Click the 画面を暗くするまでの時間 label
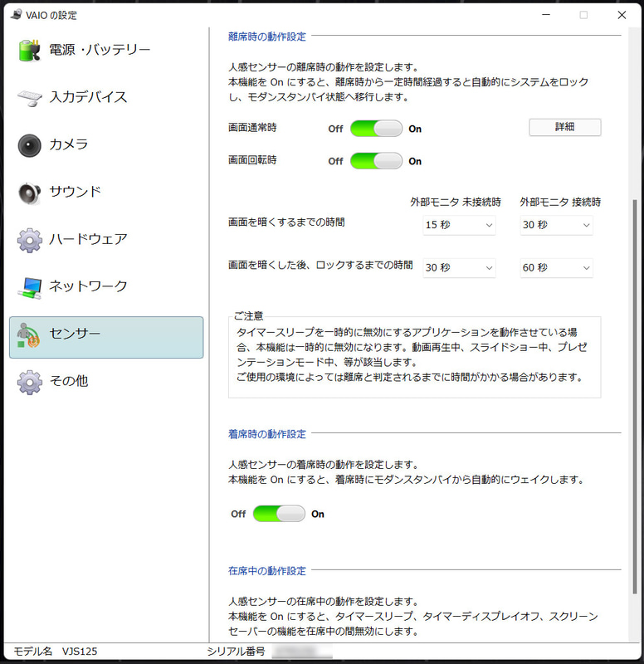 pyautogui.click(x=286, y=222)
